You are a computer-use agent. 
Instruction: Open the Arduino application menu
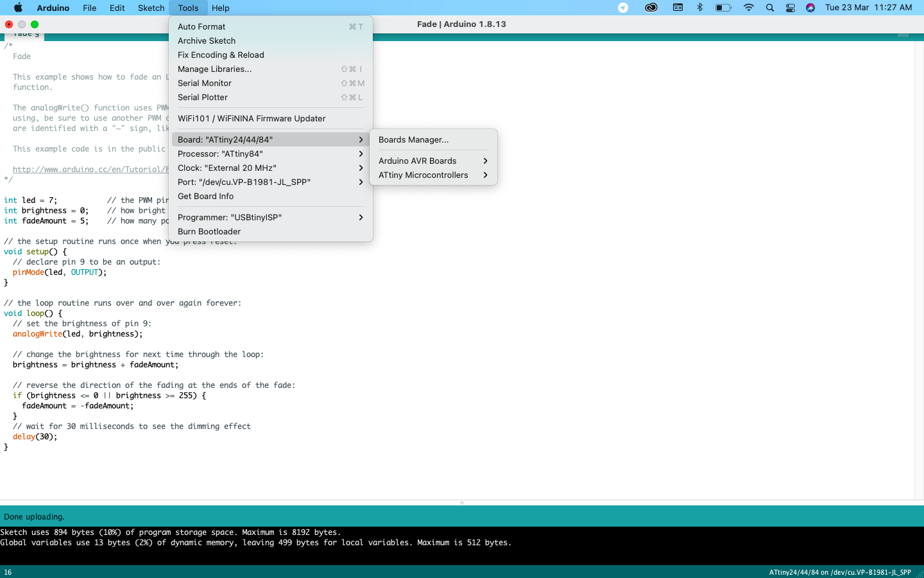pyautogui.click(x=53, y=8)
